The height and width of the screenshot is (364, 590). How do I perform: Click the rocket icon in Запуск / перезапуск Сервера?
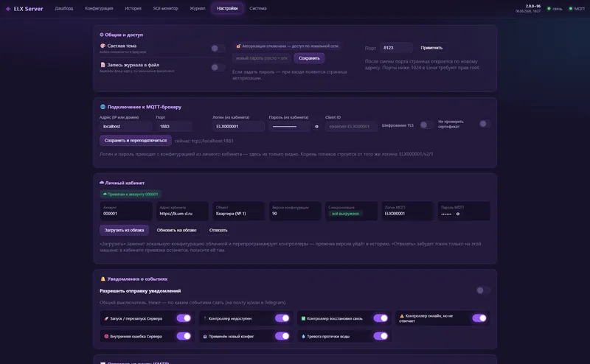point(106,318)
